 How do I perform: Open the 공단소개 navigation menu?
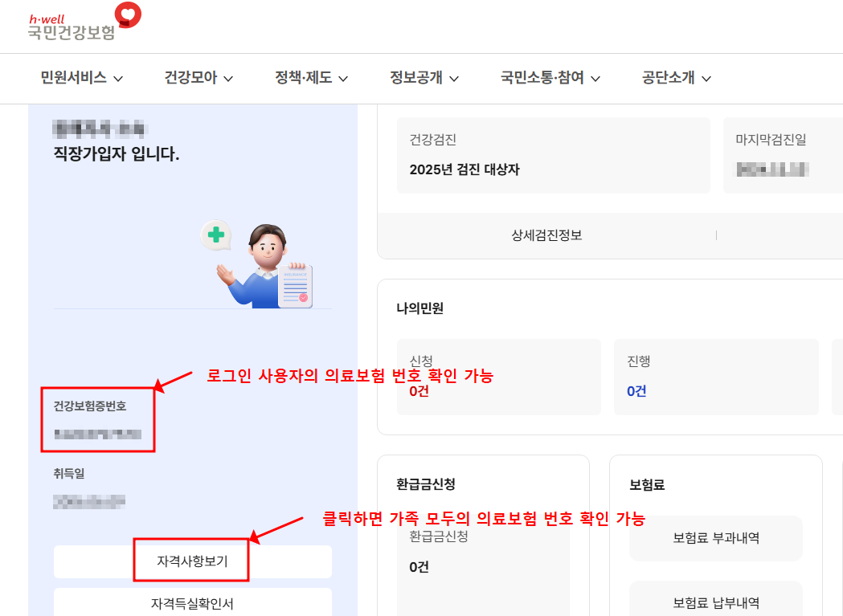coord(675,78)
